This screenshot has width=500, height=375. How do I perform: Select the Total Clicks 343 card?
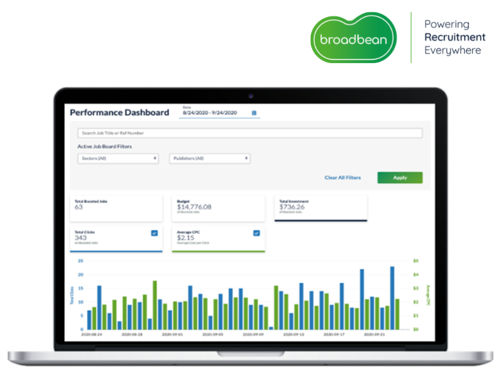click(116, 239)
